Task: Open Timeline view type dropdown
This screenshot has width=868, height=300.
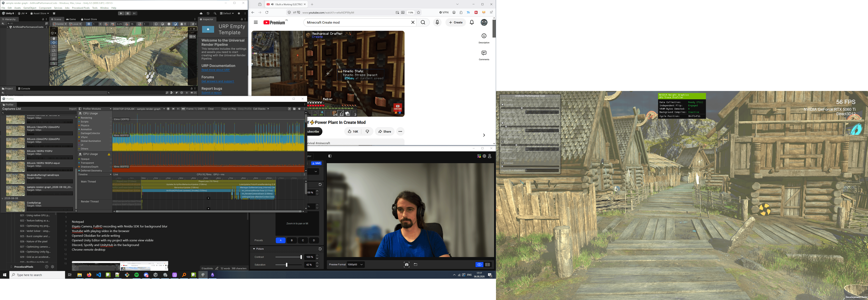Action: (95, 174)
